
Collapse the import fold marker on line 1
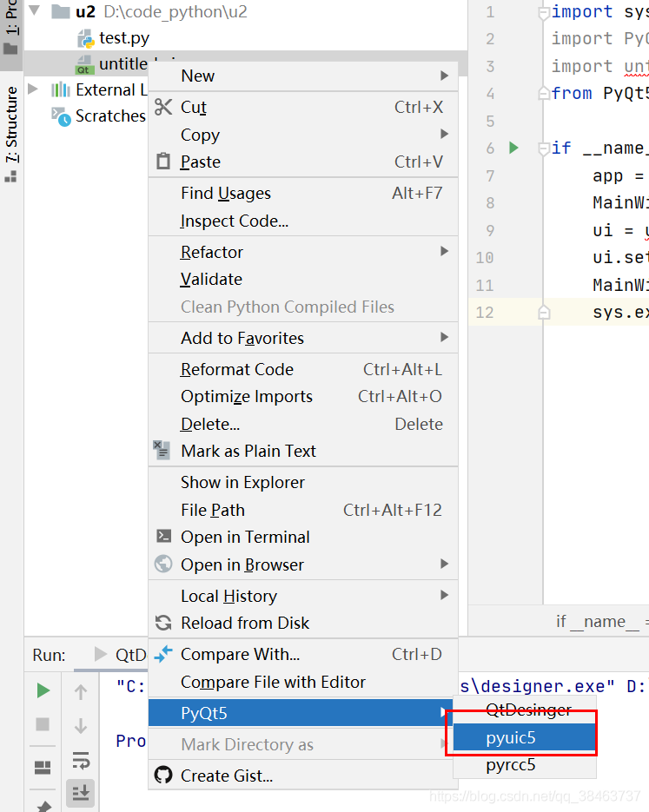(x=543, y=12)
